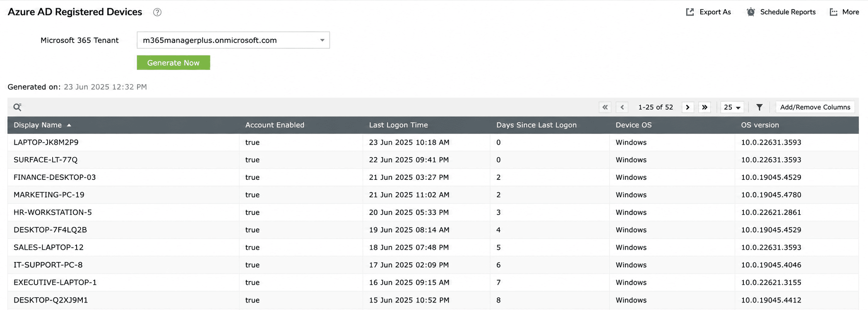
Task: Select device HR-WORKSTATION-5
Action: pyautogui.click(x=53, y=212)
